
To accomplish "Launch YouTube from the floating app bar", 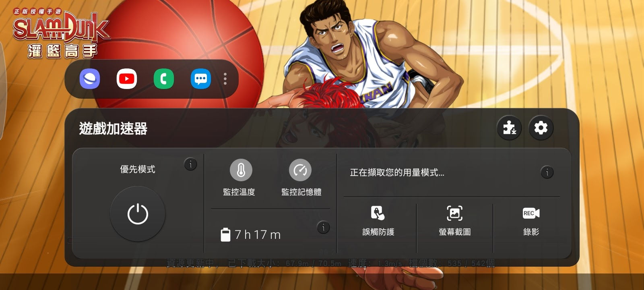I will (x=127, y=79).
